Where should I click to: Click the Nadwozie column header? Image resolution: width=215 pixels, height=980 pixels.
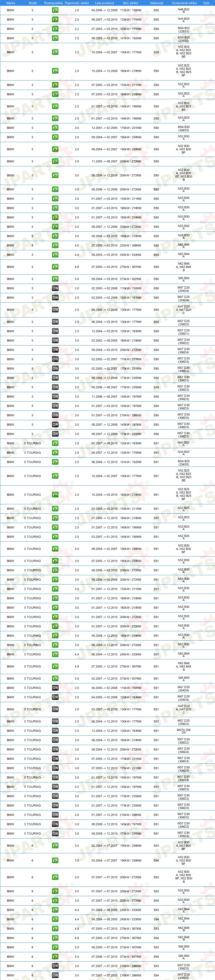click(x=156, y=3)
